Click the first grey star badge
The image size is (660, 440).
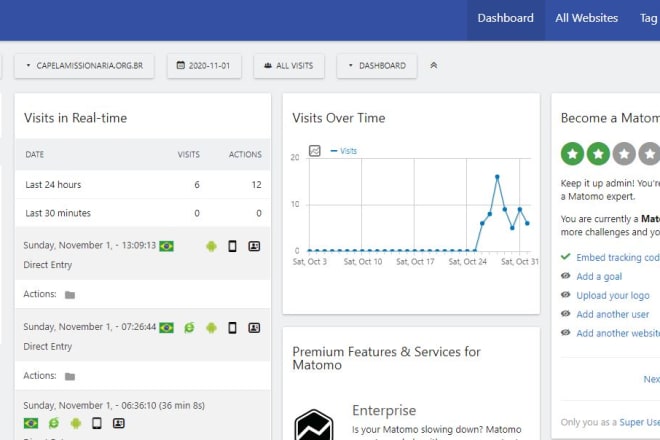pyautogui.click(x=624, y=154)
